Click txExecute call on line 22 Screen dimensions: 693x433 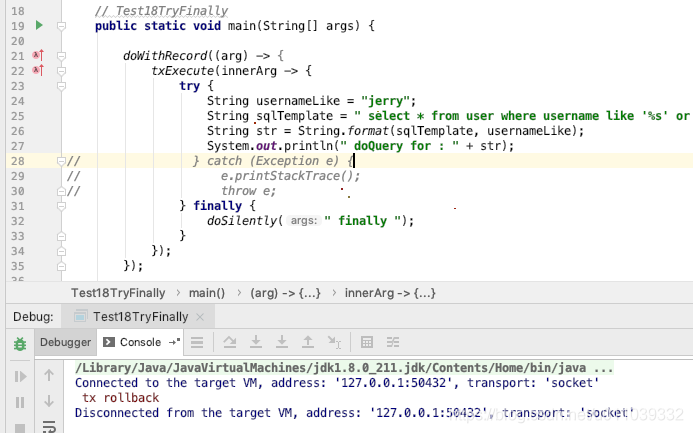[183, 71]
